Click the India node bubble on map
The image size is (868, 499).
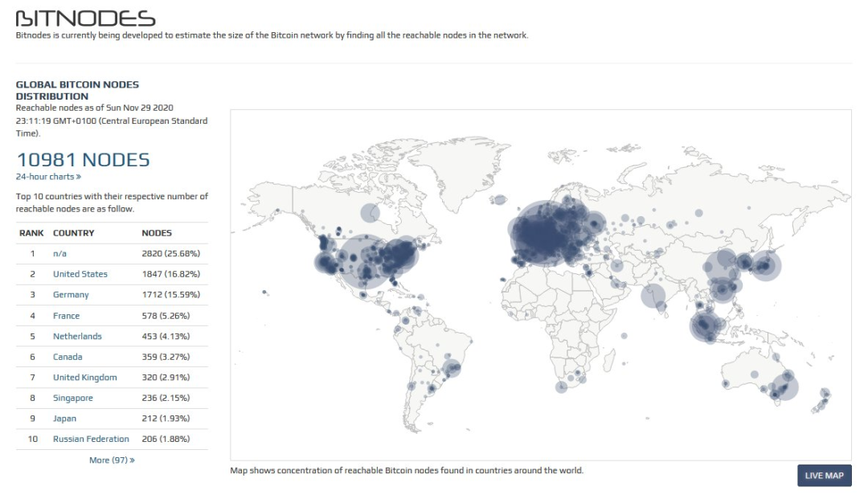tap(653, 296)
